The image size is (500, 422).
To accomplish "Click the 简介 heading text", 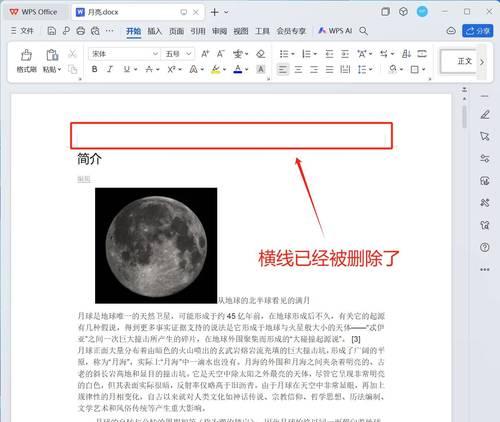I will coord(89,159).
